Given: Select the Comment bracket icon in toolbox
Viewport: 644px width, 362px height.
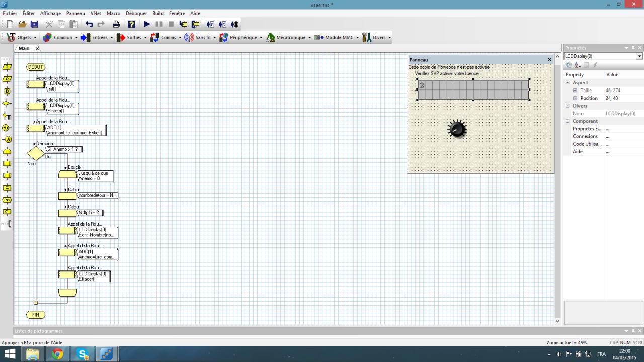Looking at the screenshot, I should (x=7, y=224).
